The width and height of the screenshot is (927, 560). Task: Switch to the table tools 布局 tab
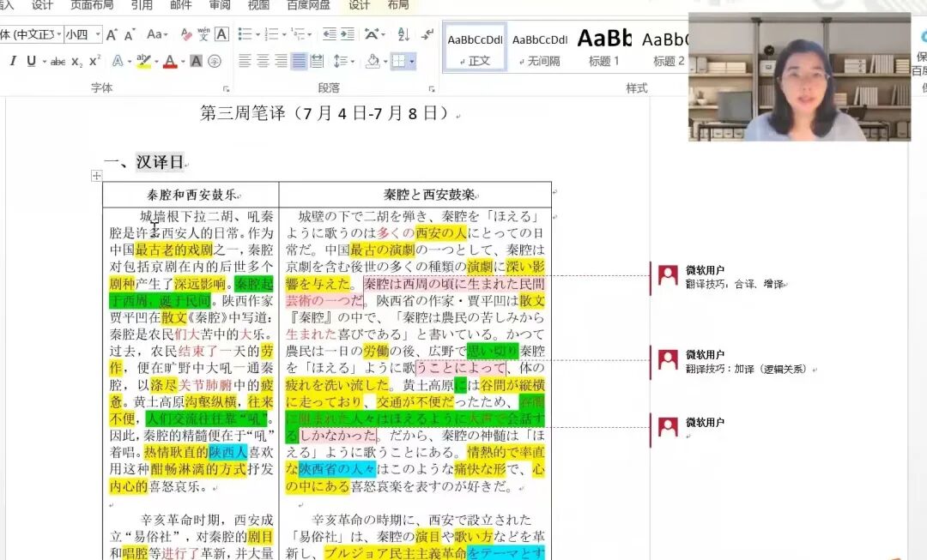coord(398,5)
